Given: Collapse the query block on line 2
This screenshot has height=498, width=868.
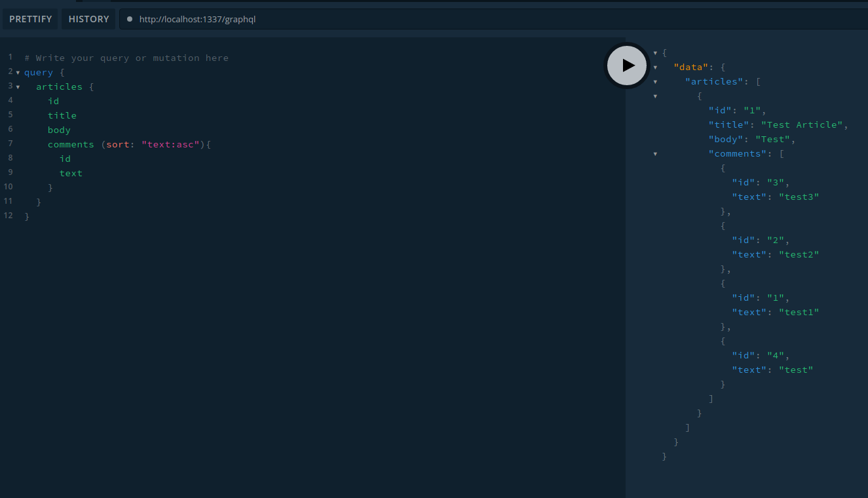Looking at the screenshot, I should click(x=18, y=73).
